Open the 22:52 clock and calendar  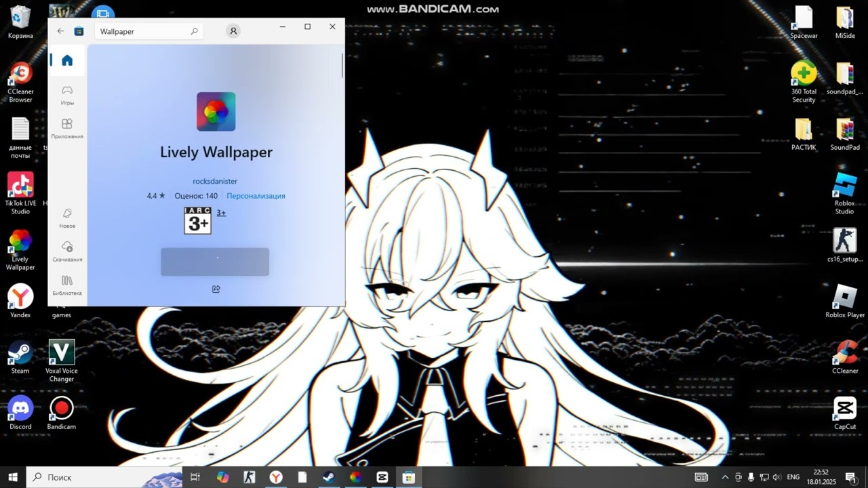pos(821,477)
